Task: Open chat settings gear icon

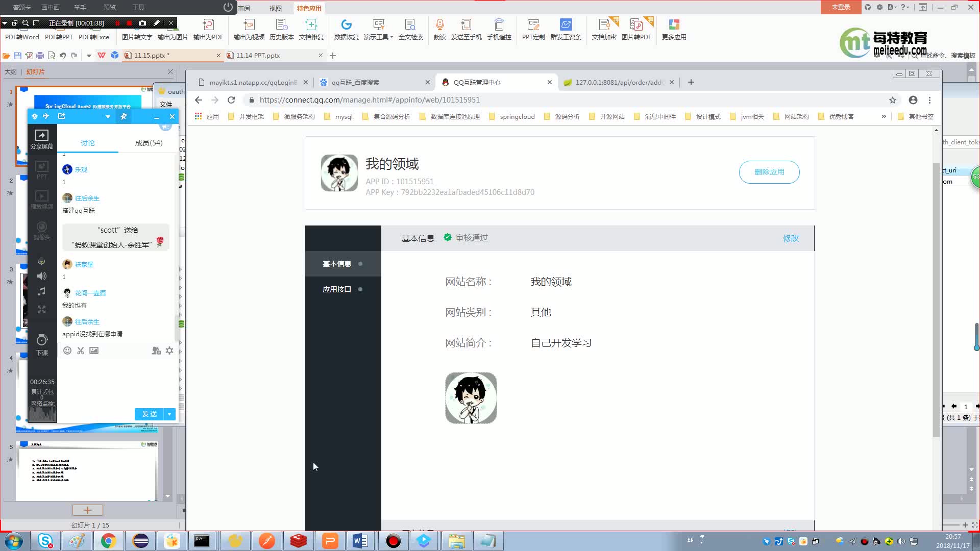Action: click(169, 350)
